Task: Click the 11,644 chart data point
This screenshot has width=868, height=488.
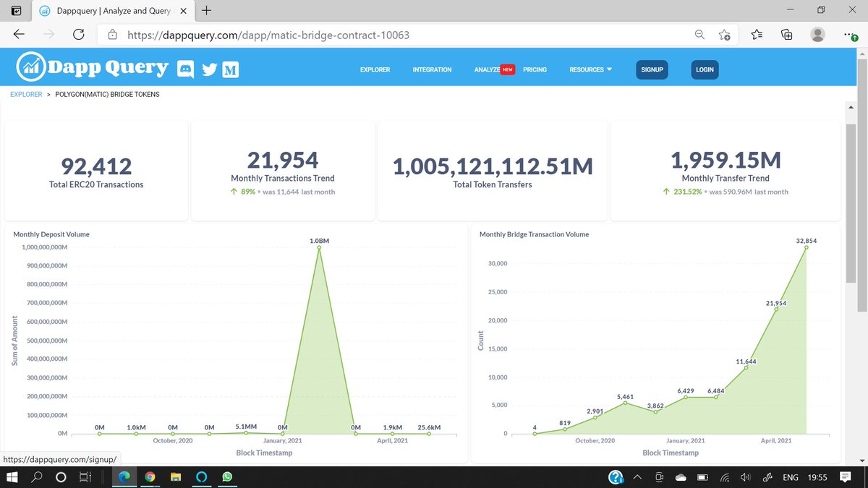Action: tap(746, 367)
